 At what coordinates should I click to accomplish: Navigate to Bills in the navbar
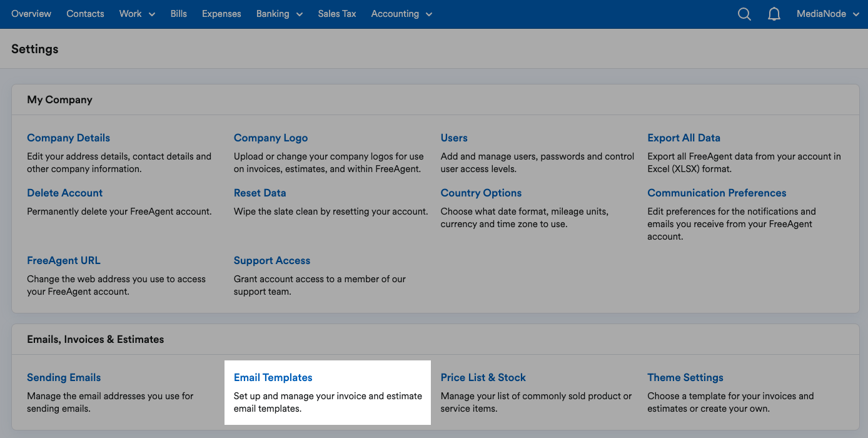[x=178, y=14]
